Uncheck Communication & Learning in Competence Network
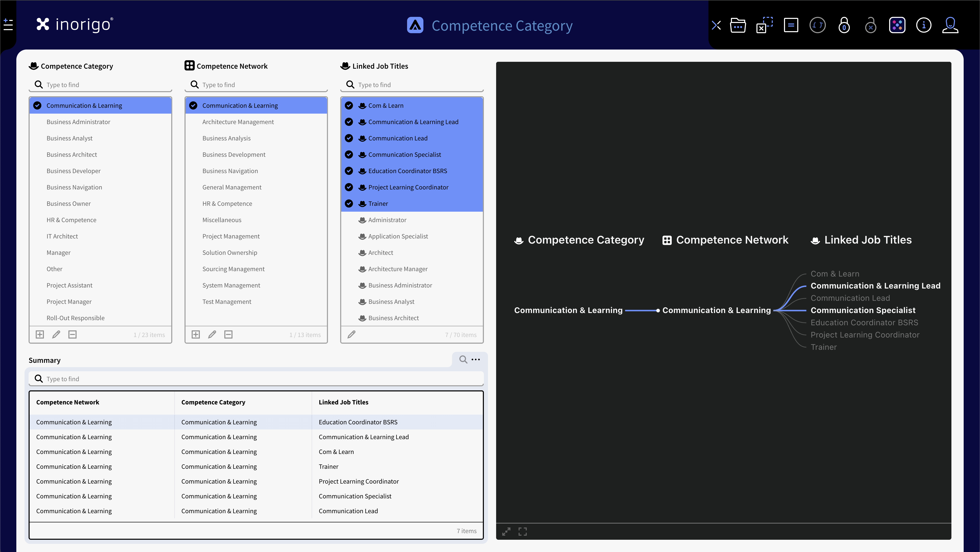This screenshot has height=552, width=980. 193,106
